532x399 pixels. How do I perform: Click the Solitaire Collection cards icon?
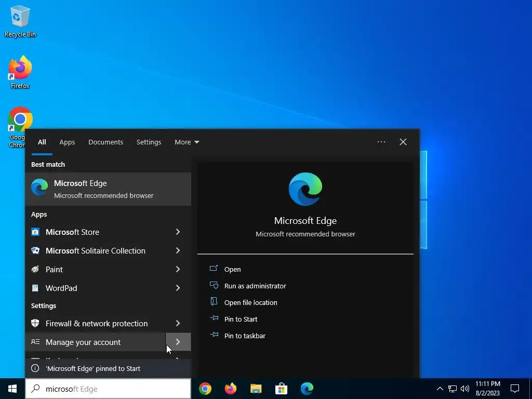[x=35, y=250]
